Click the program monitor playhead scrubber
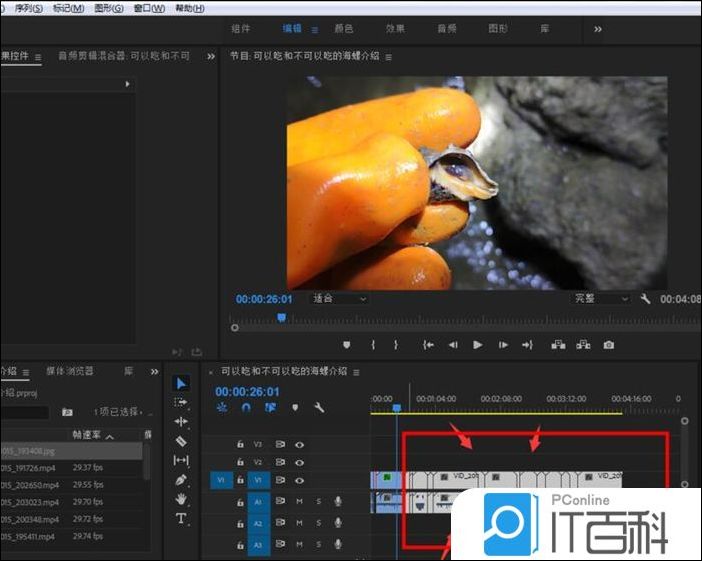This screenshot has height=561, width=702. [x=281, y=317]
